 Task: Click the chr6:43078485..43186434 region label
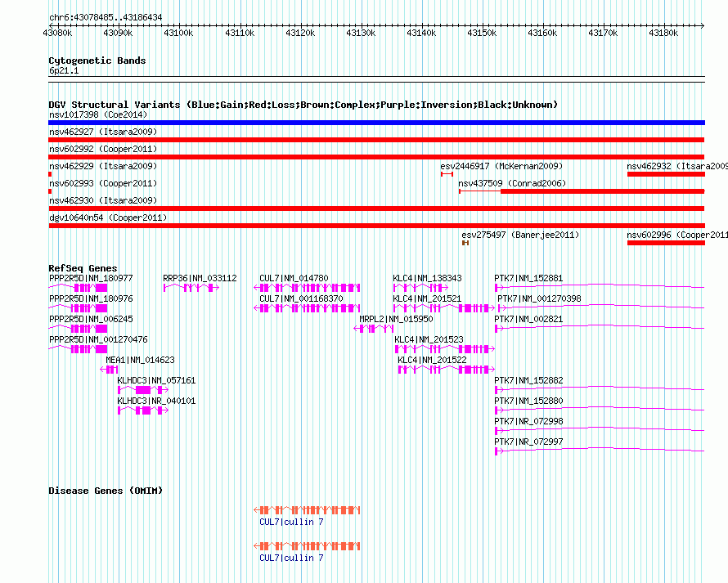[106, 18]
